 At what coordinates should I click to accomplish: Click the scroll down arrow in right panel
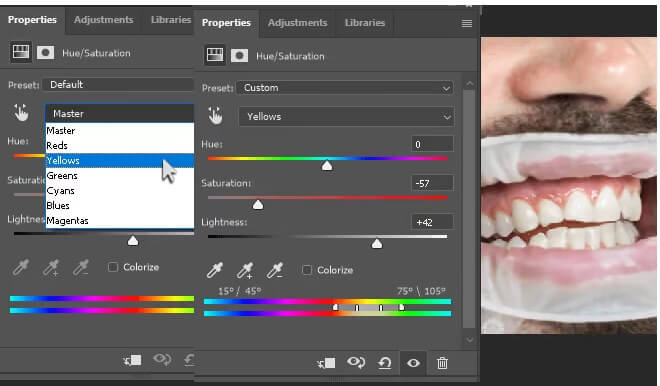(469, 339)
